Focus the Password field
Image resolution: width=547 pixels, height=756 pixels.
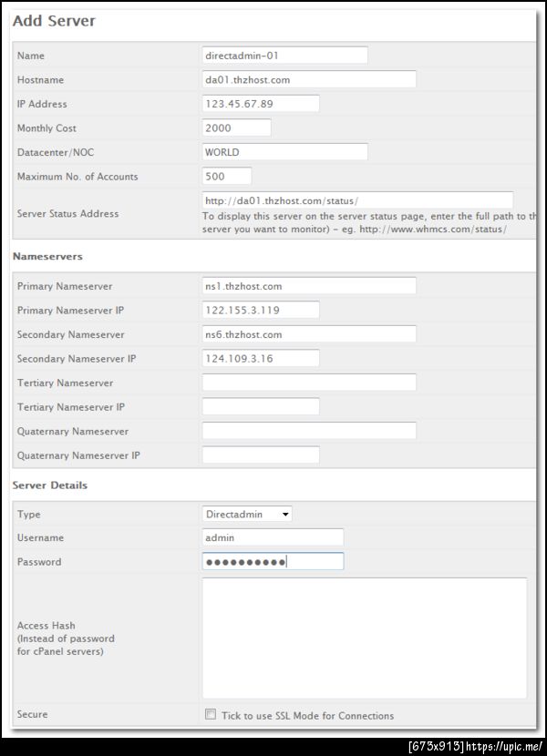[273, 561]
